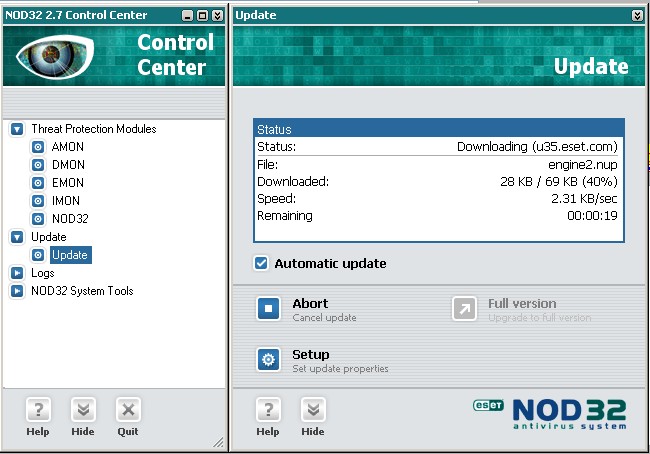The height and width of the screenshot is (454, 650).
Task: Click the Help question-mark icon in Update window
Action: pos(268,410)
